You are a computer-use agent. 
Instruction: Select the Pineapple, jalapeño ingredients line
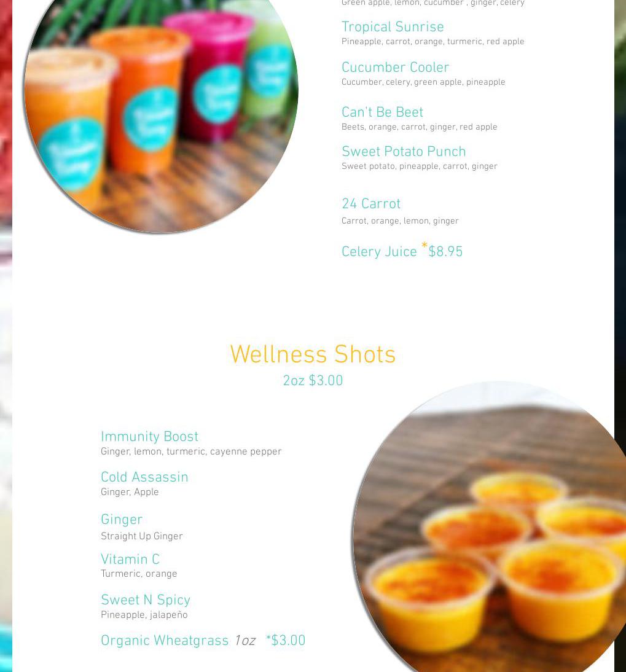[x=144, y=615]
